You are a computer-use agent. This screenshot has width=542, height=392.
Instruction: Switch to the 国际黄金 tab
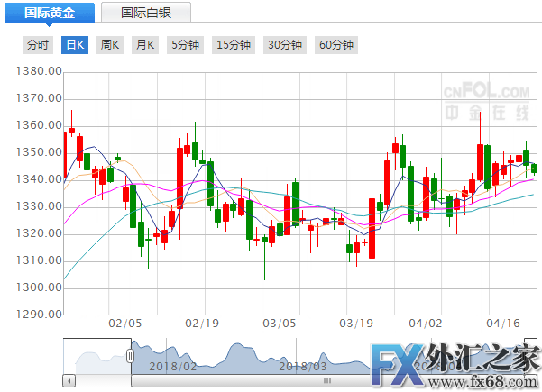48,13
